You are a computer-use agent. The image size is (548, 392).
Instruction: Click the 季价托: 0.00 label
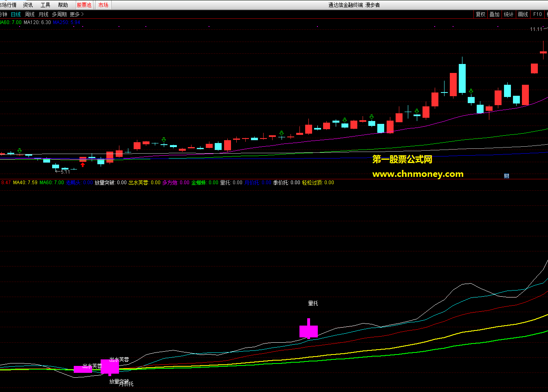(286, 183)
